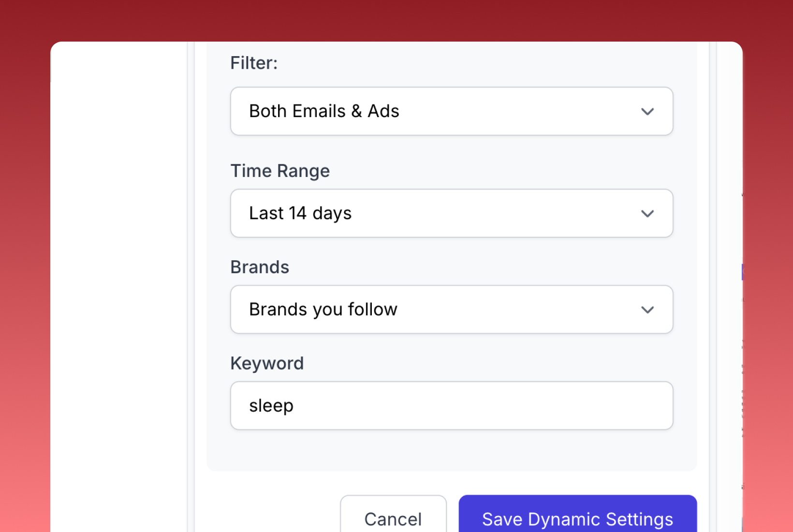
Task: Click the Filter: label
Action: pyautogui.click(x=254, y=63)
